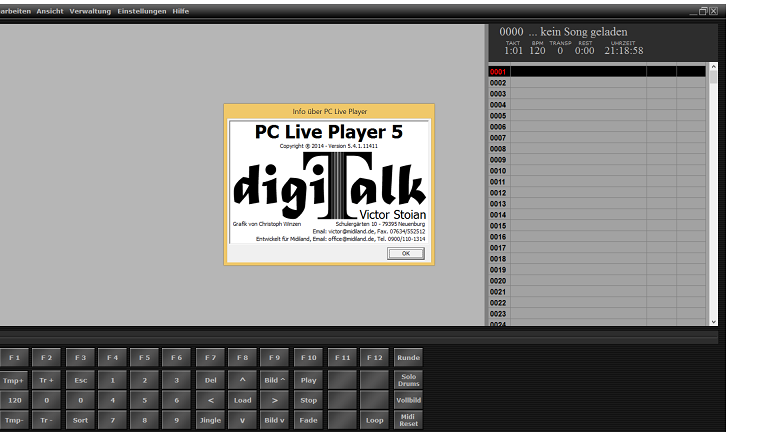Transpose up with Tr+ button

coord(47,380)
